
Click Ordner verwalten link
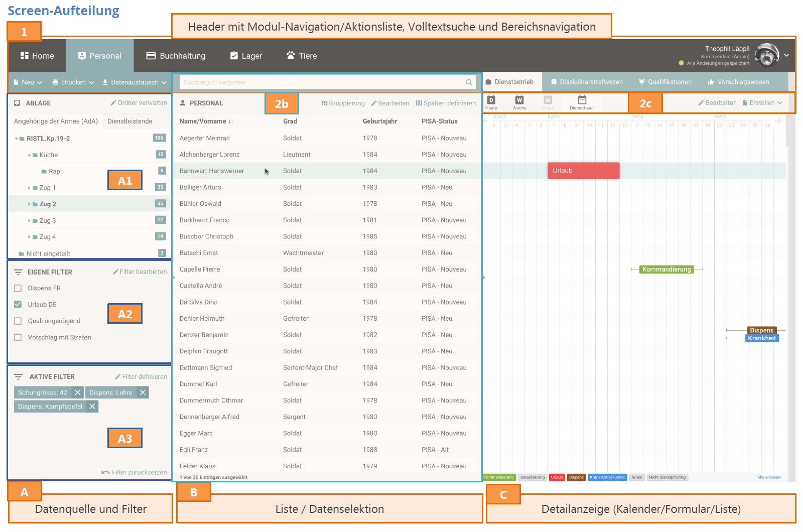pyautogui.click(x=139, y=103)
